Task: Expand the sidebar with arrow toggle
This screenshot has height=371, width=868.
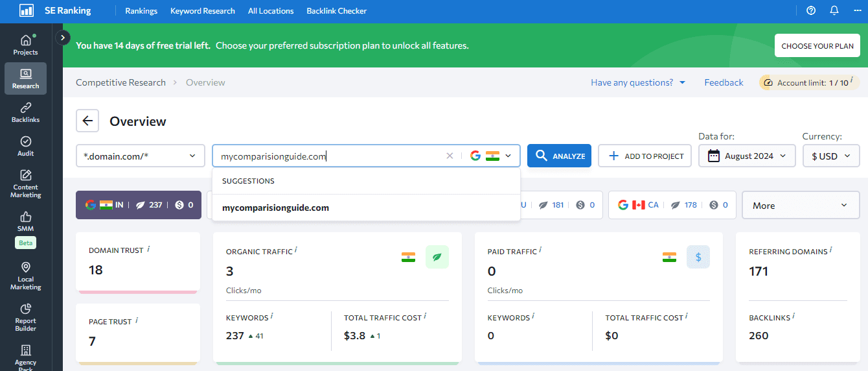Action: (63, 38)
